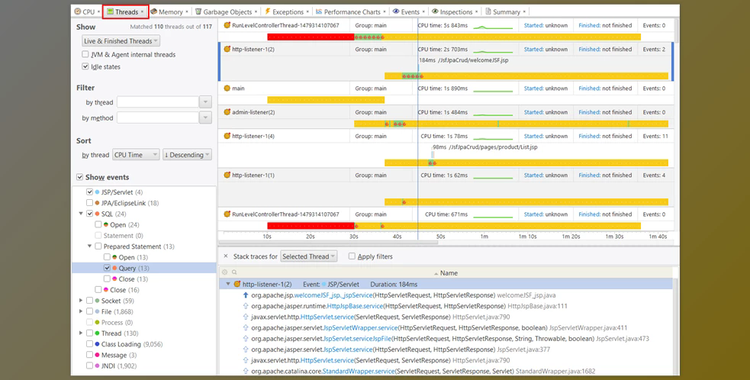Toggle the SQL Open (24) checkbox

coord(98,224)
